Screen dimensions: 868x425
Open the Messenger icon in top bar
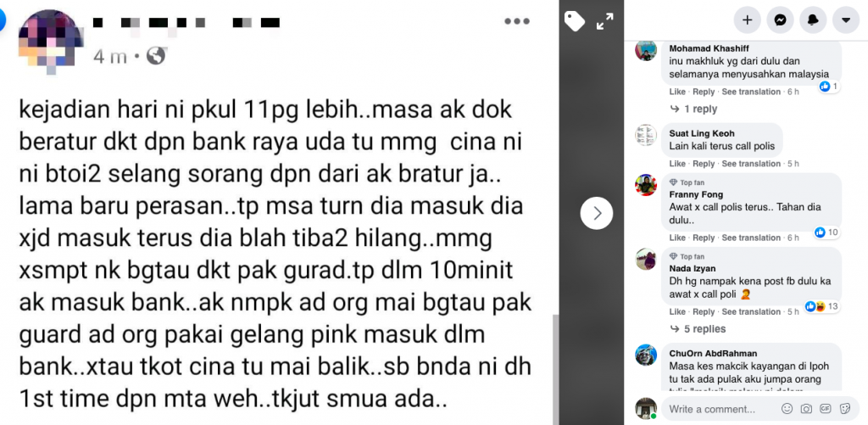tap(781, 20)
